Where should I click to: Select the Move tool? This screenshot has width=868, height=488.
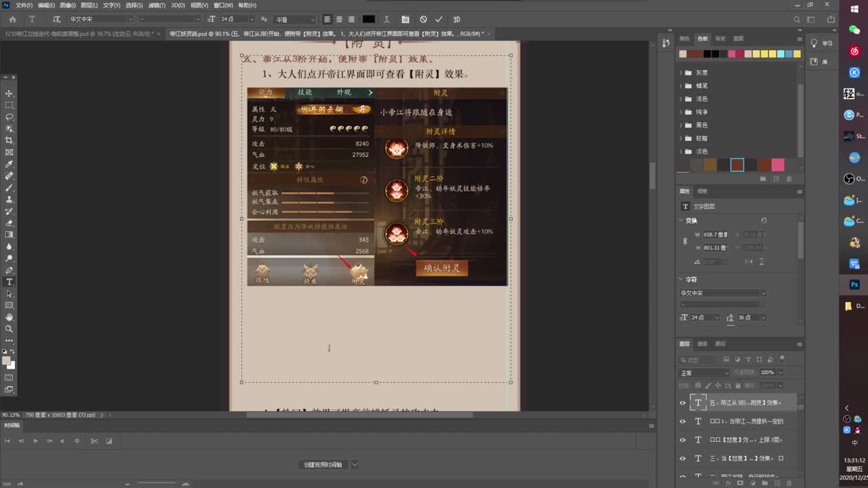pyautogui.click(x=9, y=93)
